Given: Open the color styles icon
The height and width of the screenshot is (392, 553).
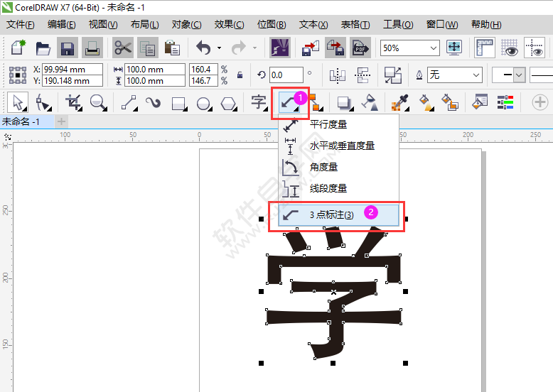Looking at the screenshot, I should click(505, 102).
